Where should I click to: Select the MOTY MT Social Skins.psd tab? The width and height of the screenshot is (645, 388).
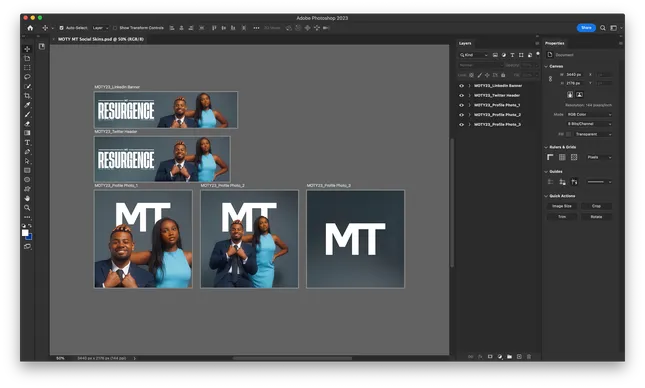coord(100,39)
